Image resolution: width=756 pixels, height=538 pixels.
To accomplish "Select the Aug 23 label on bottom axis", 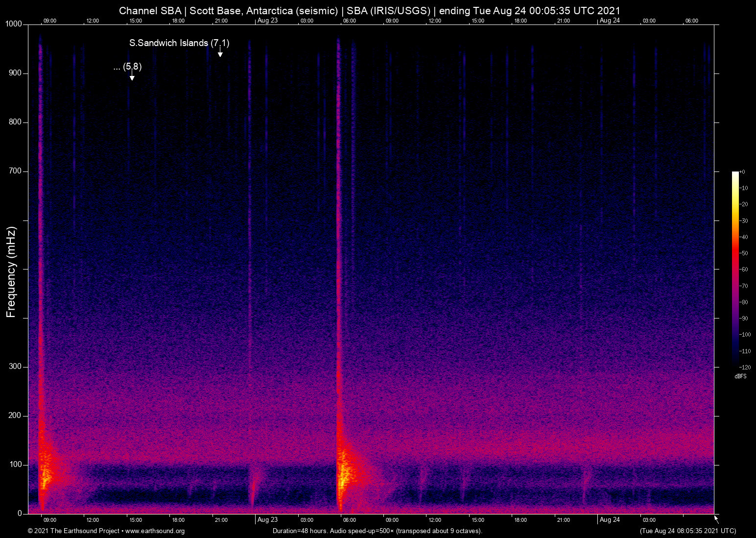I will click(x=267, y=520).
